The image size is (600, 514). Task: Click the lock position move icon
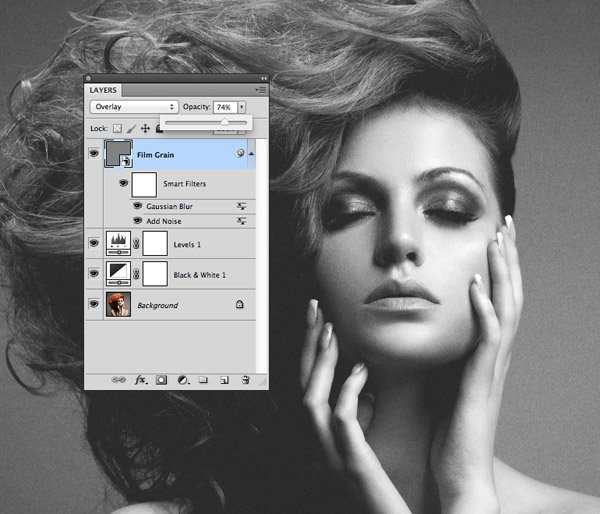(x=145, y=128)
